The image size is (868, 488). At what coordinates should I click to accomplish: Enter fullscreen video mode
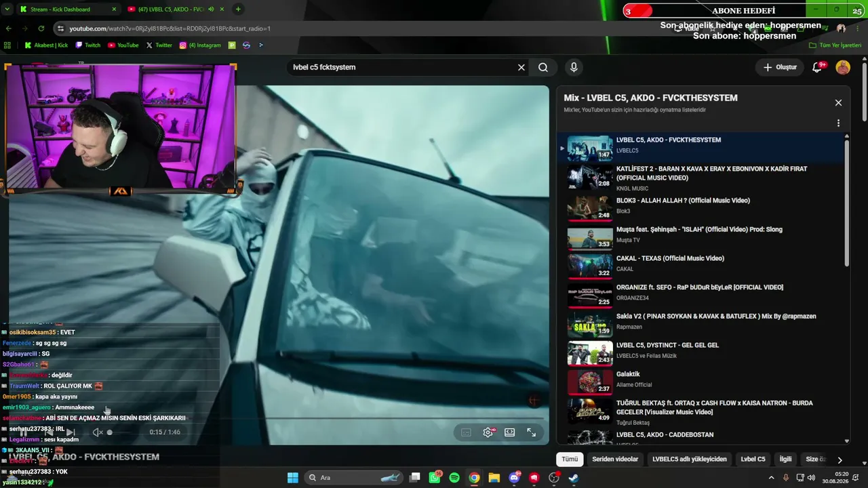(x=532, y=432)
